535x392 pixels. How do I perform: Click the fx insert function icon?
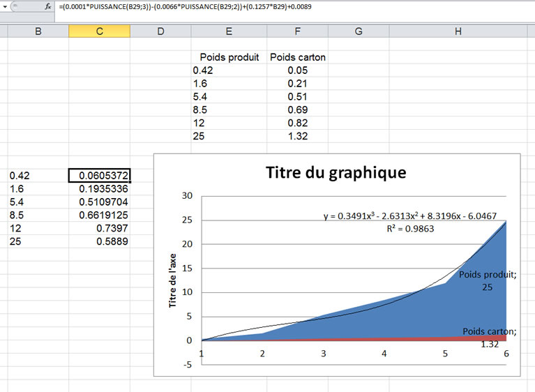pos(47,6)
